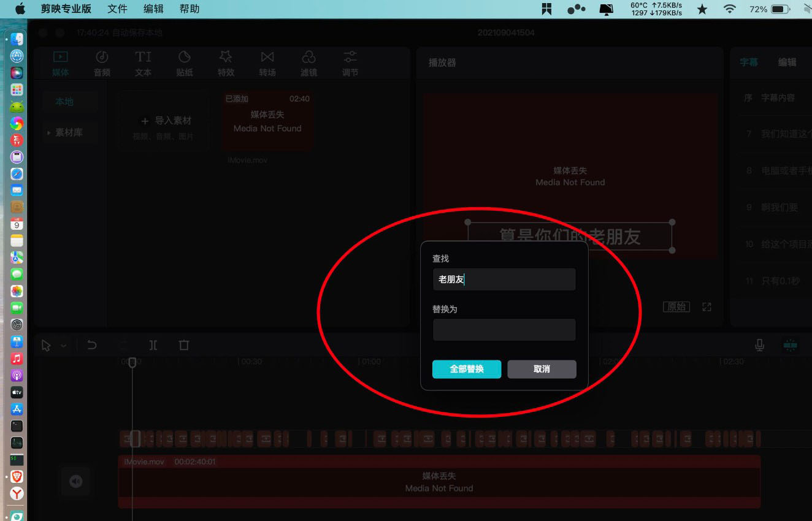
Task: Expand the 素材库 media library section
Action: point(50,132)
